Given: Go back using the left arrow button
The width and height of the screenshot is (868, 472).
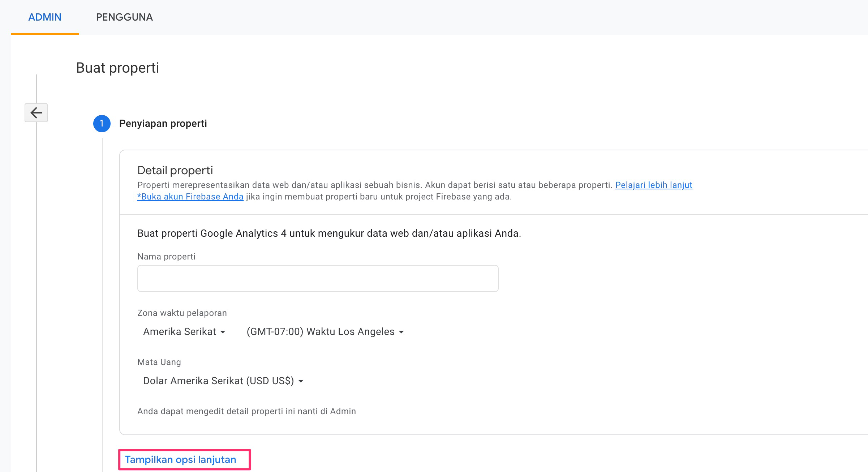Looking at the screenshot, I should (x=36, y=113).
